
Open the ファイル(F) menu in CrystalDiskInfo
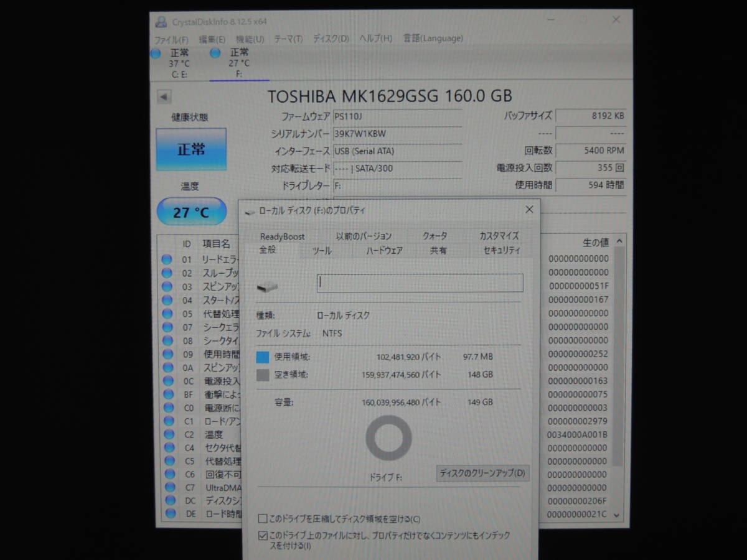point(172,39)
